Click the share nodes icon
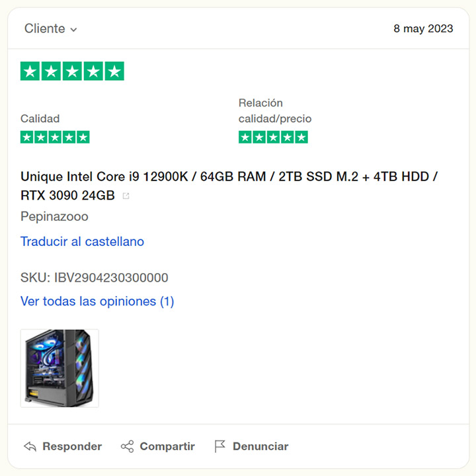This screenshot has width=476, height=476. click(127, 446)
